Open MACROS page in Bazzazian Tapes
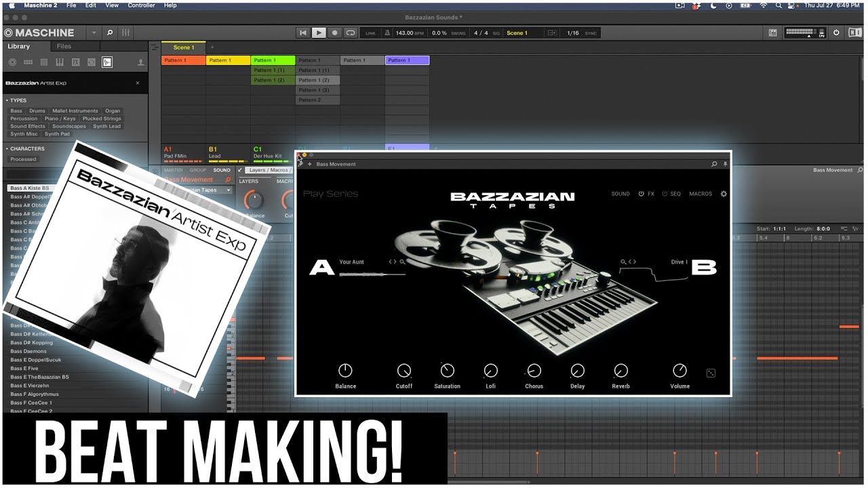This screenshot has height=488, width=868. (701, 194)
